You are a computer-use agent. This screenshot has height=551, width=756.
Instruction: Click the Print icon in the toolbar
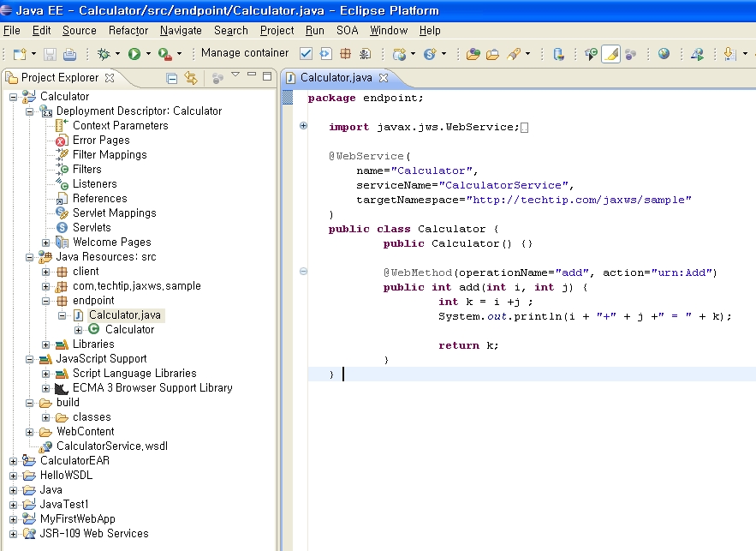[x=69, y=54]
